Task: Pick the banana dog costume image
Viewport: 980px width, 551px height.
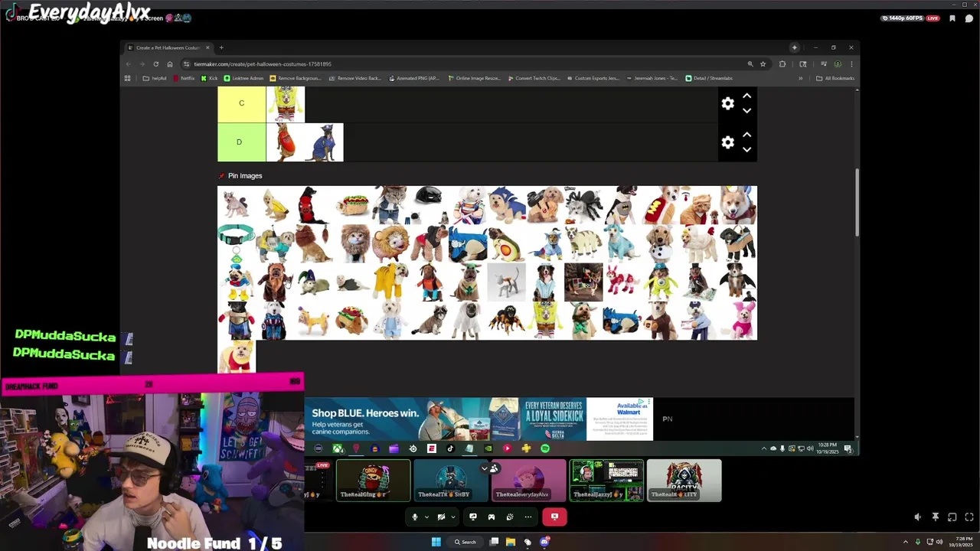Action: [275, 205]
